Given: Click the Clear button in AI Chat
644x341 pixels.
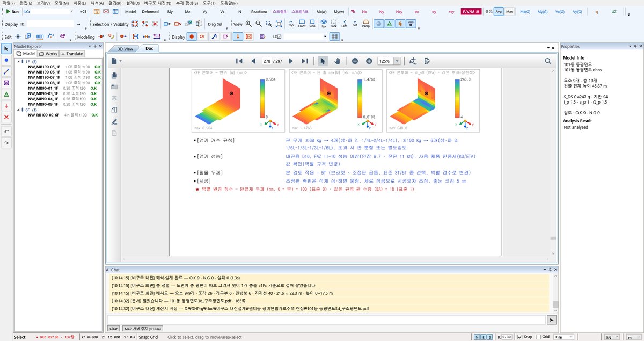Looking at the screenshot, I should tap(113, 328).
